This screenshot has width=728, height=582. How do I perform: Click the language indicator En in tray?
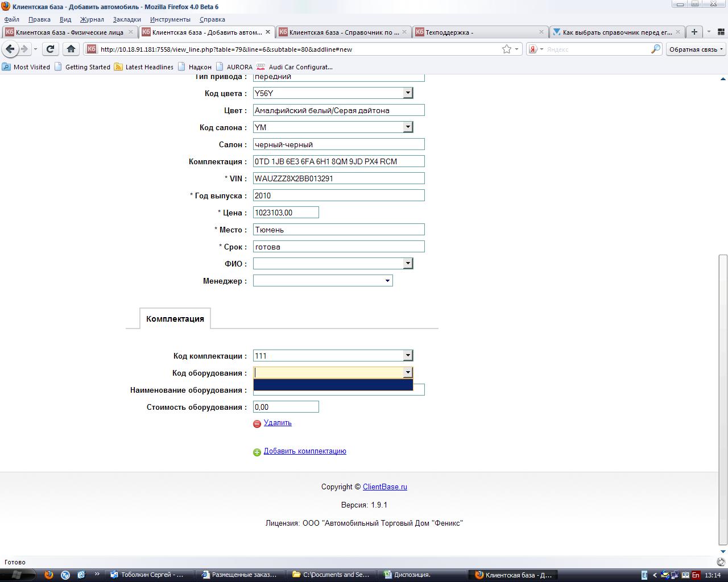[696, 575]
